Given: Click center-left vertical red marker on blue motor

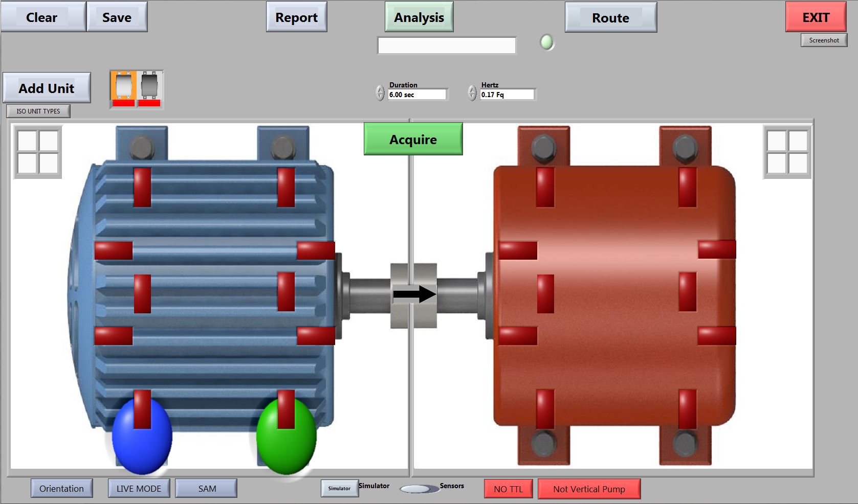Looking at the screenshot, I should click(142, 293).
